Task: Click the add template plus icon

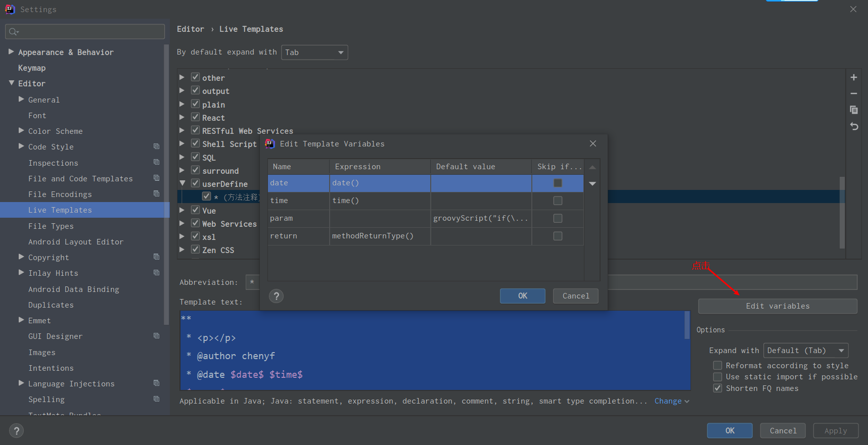Action: [x=853, y=77]
